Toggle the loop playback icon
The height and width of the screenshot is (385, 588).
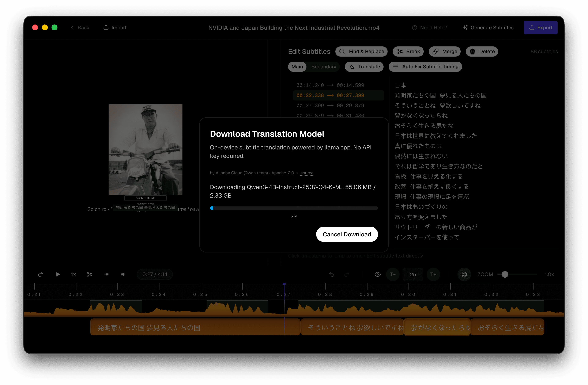(41, 274)
